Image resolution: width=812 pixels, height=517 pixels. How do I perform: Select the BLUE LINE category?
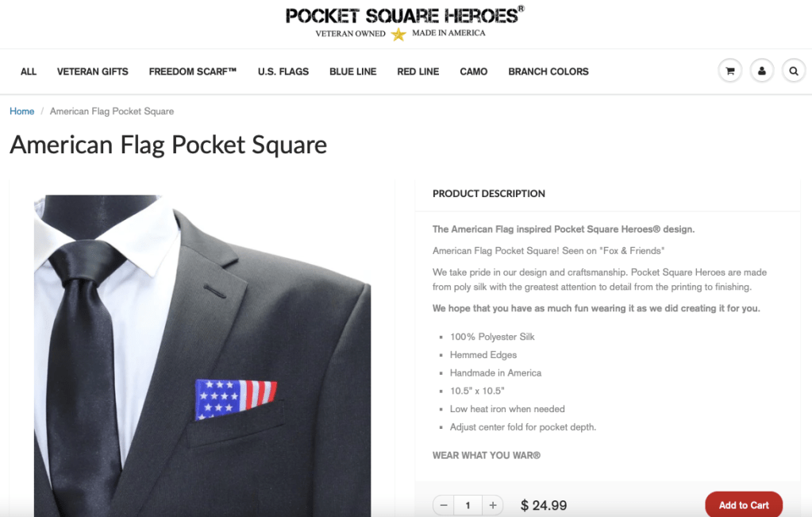(x=353, y=71)
